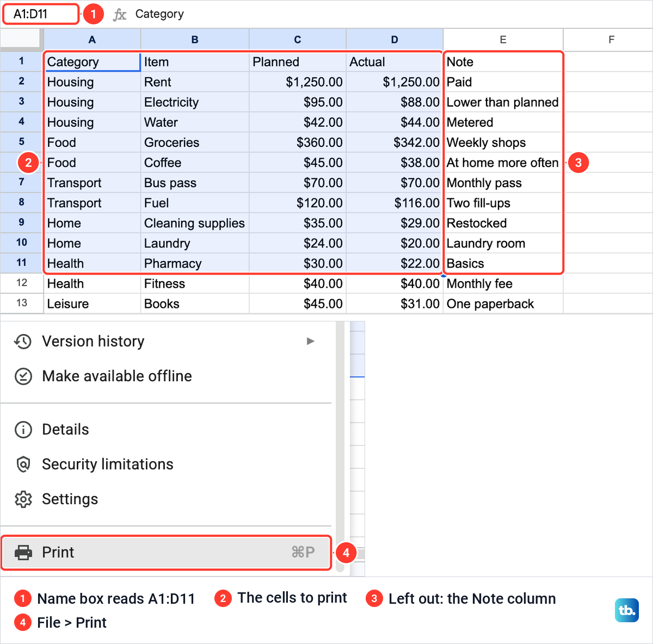Select column D header

tap(395, 39)
